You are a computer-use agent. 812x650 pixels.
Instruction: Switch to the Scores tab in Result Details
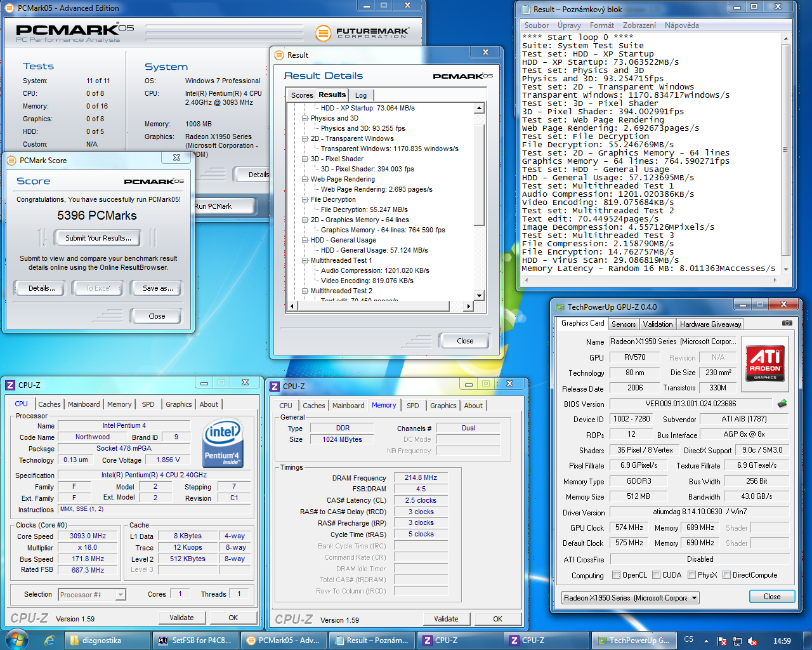coord(302,95)
